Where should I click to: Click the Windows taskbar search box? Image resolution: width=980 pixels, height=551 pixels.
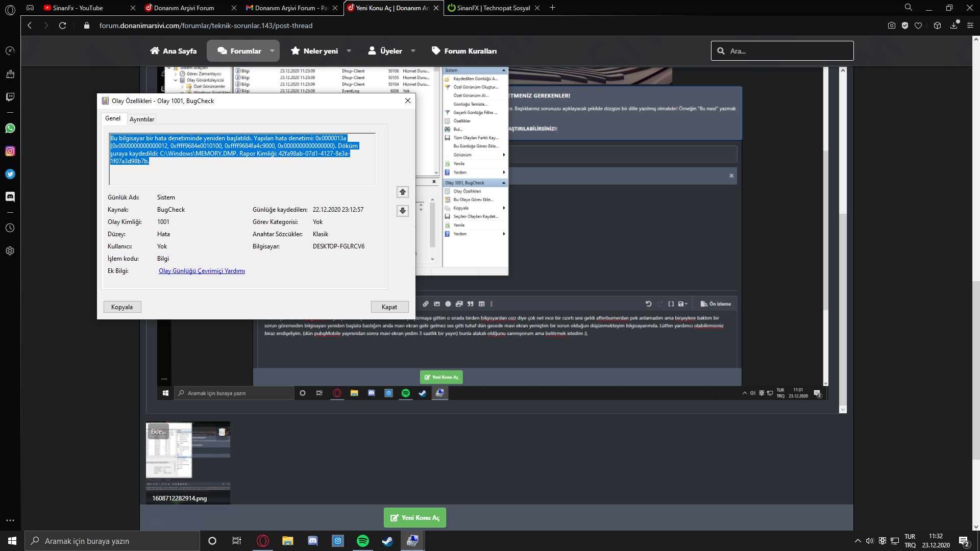point(112,541)
